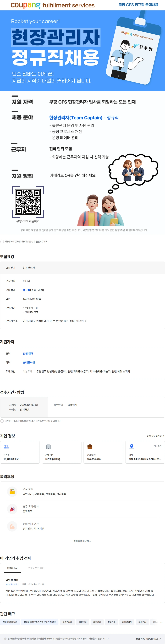The height and width of the screenshot is (644, 165).
Task: Click info icon beside 마감일 notice
Action: pos(2,421)
